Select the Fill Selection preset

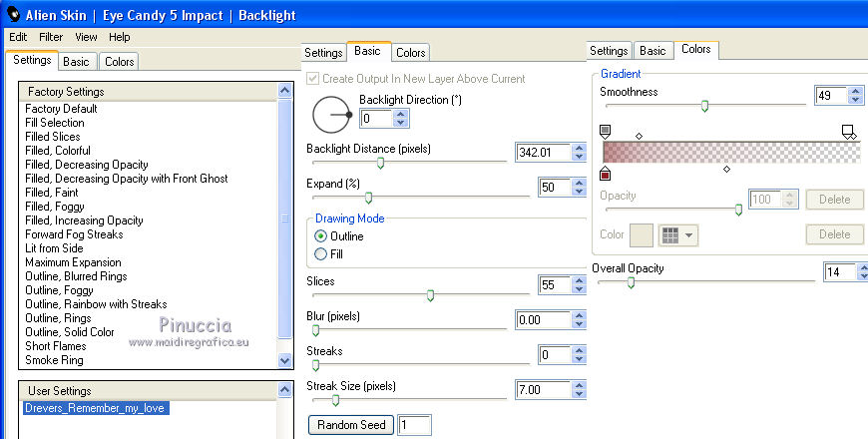[x=55, y=123]
